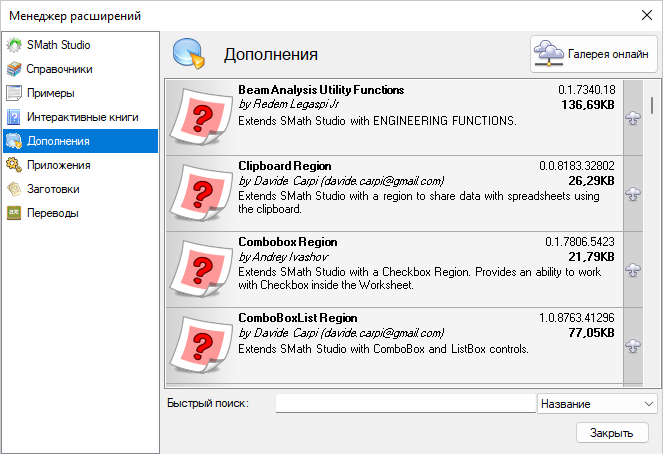Select the Clipboard Region title

point(285,166)
